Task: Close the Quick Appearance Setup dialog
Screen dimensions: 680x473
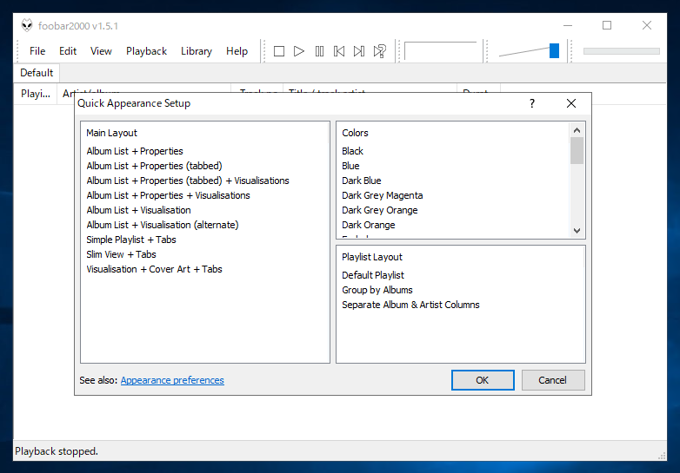Action: 571,104
